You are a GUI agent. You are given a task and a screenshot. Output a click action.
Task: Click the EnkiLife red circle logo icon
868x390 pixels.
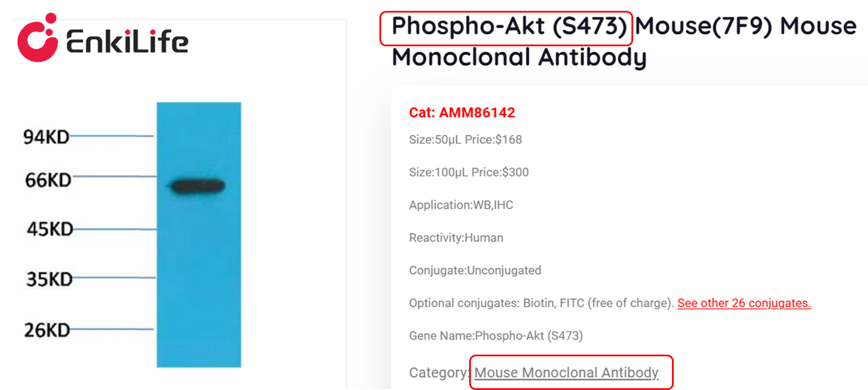[38, 38]
